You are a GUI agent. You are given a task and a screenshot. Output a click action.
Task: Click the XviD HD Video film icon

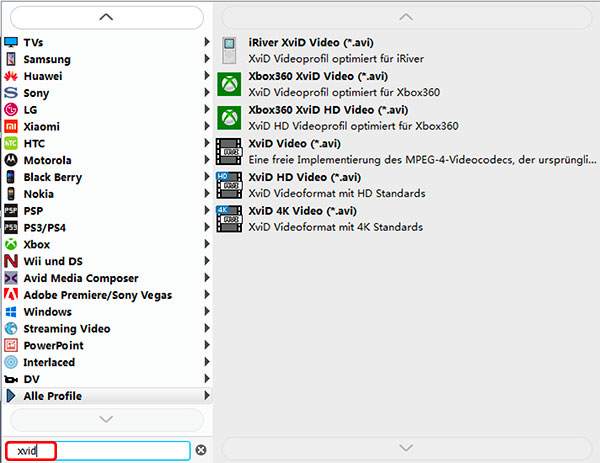[x=229, y=185]
